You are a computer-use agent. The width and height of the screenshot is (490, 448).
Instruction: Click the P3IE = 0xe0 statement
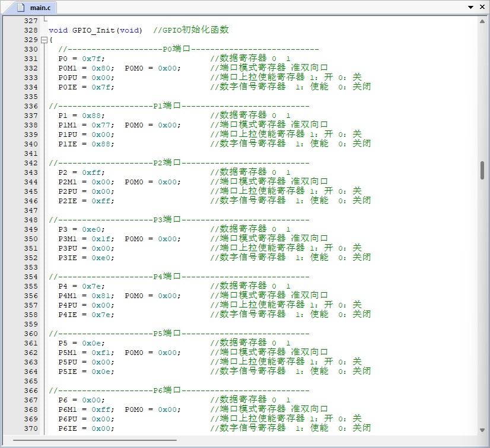pos(86,258)
